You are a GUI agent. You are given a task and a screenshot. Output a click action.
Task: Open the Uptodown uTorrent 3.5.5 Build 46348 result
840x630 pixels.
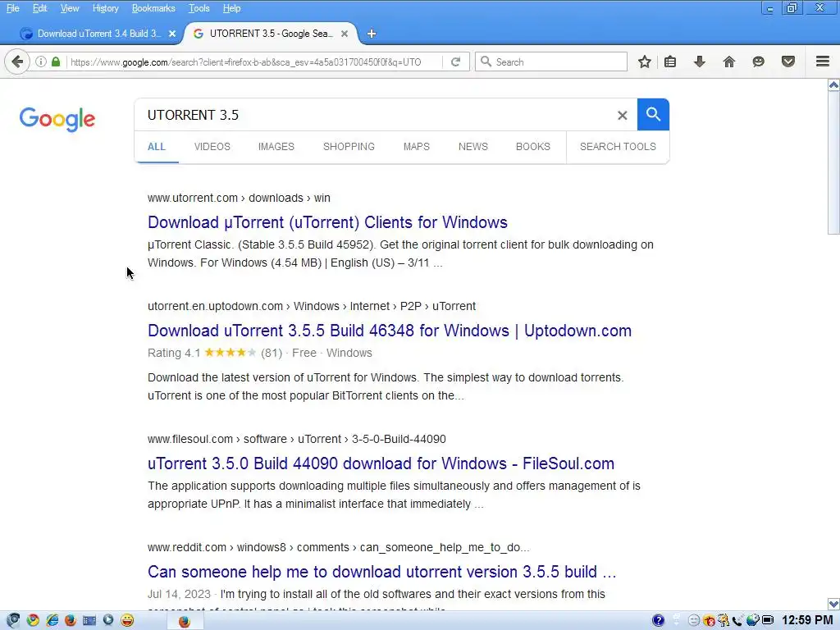coord(390,331)
